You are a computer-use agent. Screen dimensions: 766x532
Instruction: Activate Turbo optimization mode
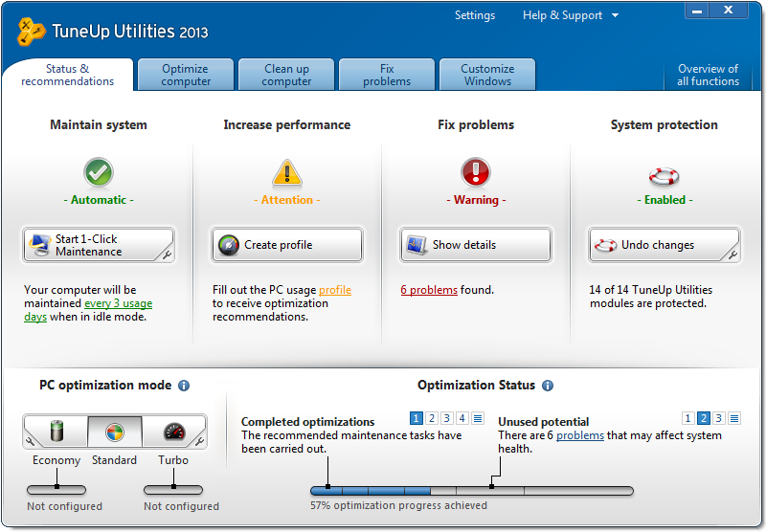tap(173, 432)
